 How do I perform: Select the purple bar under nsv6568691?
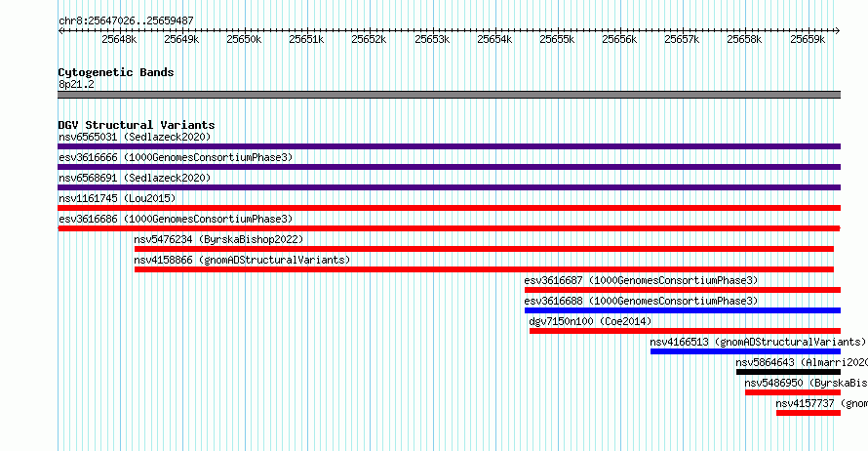[x=449, y=187]
